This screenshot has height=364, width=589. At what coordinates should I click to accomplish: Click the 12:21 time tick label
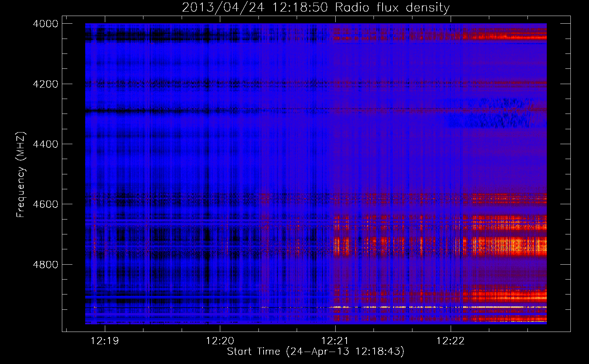pos(335,341)
